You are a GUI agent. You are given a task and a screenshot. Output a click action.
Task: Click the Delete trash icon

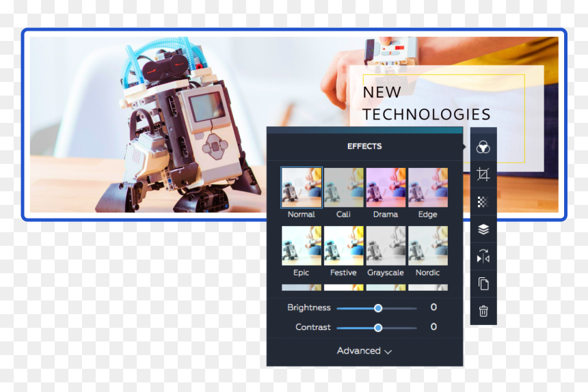pyautogui.click(x=483, y=311)
